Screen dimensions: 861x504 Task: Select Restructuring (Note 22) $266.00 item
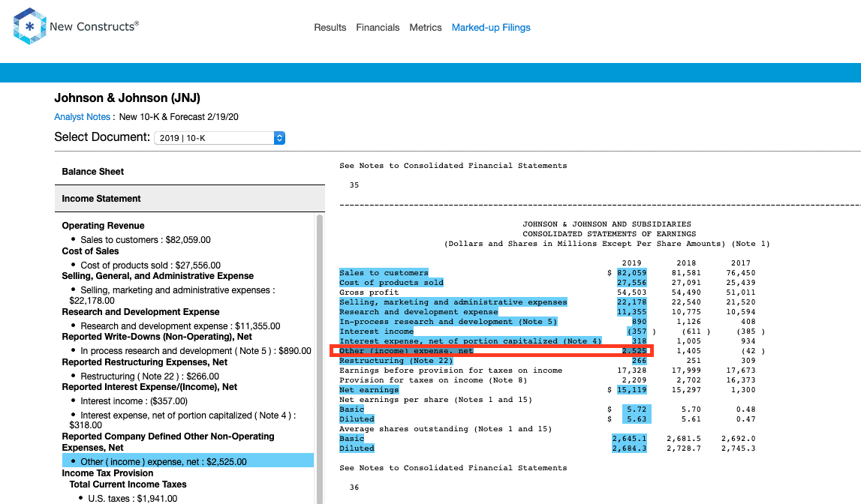click(x=149, y=376)
